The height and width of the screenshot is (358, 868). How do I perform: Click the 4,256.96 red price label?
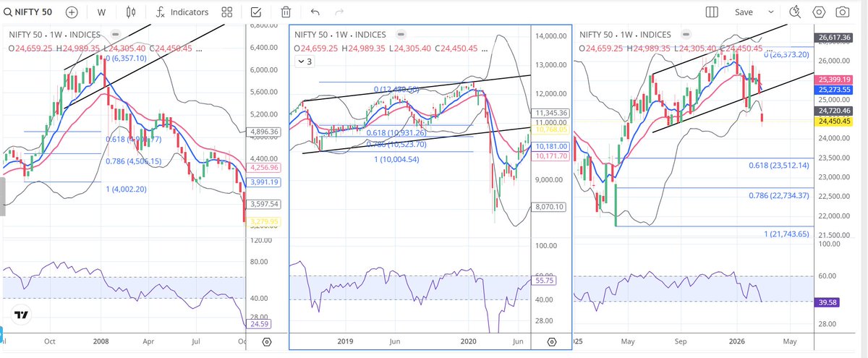pyautogui.click(x=264, y=166)
